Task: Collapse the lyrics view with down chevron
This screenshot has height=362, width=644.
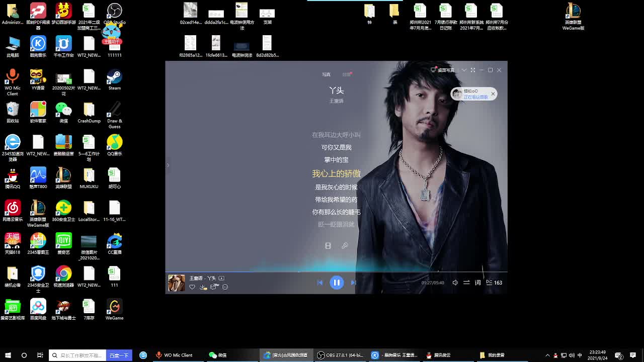Action: tap(464, 70)
